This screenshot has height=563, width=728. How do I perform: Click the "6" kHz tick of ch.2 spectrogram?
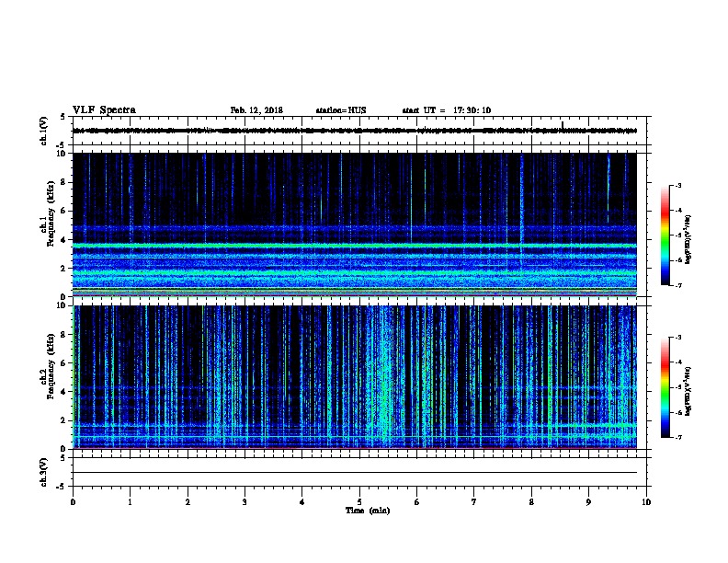click(x=64, y=363)
